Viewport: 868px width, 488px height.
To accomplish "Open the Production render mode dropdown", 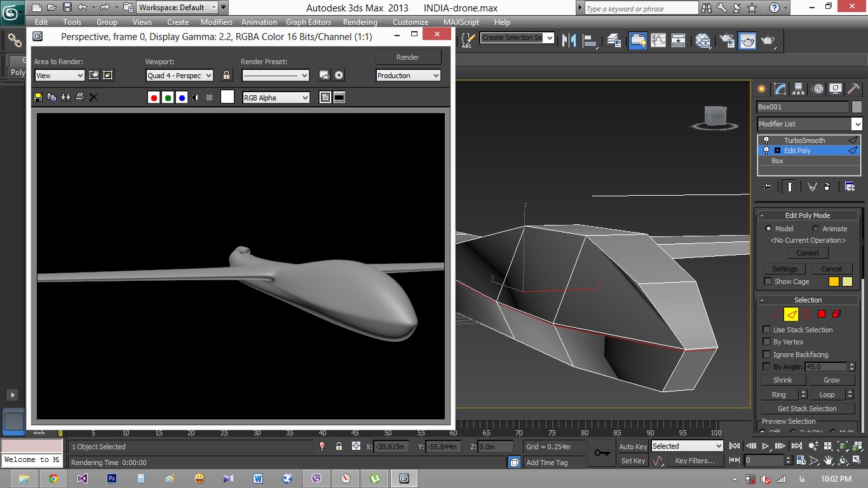I will [408, 75].
